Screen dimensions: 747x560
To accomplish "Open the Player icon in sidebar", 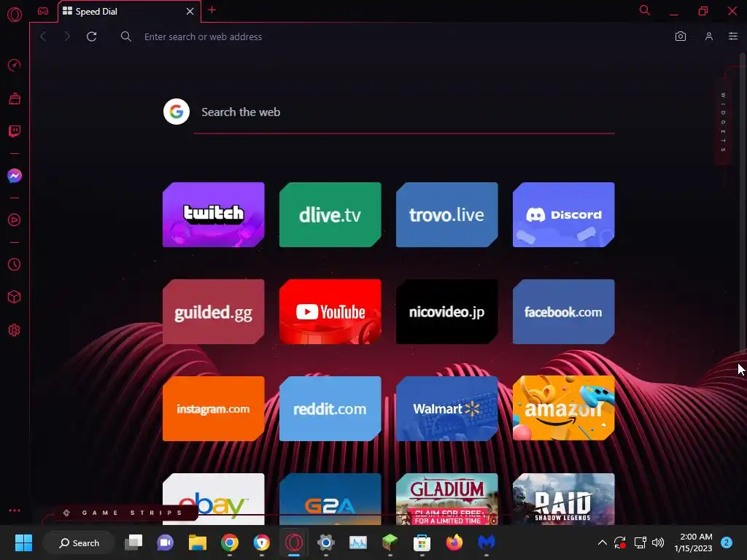I will pos(15,220).
